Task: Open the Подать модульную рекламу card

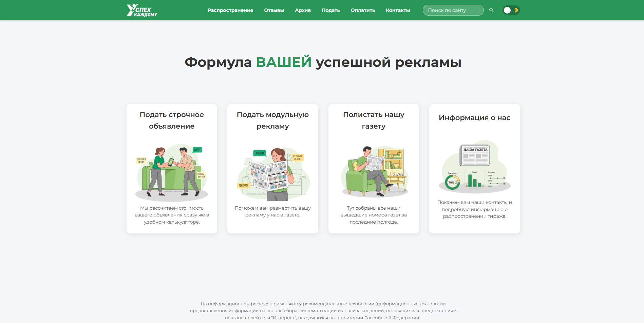Action: pos(272,120)
